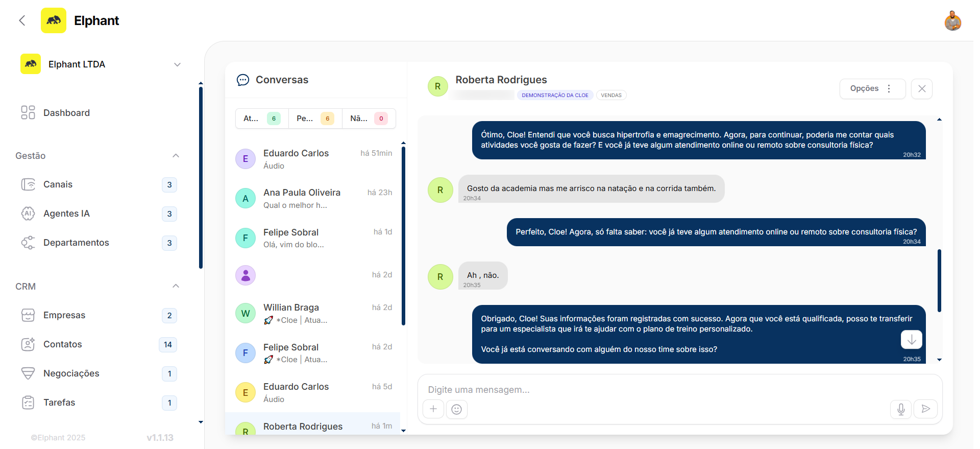Screen dimensions: 980x449
Task: Click the Negociações funnel icon
Action: click(28, 373)
